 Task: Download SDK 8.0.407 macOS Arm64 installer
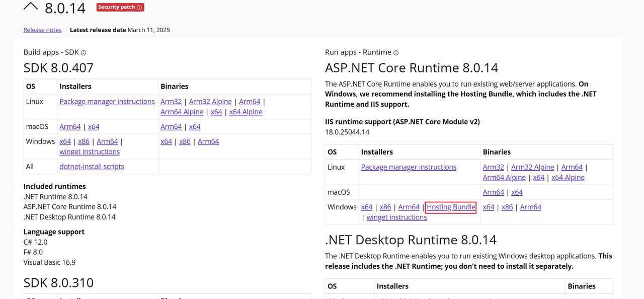coord(70,127)
